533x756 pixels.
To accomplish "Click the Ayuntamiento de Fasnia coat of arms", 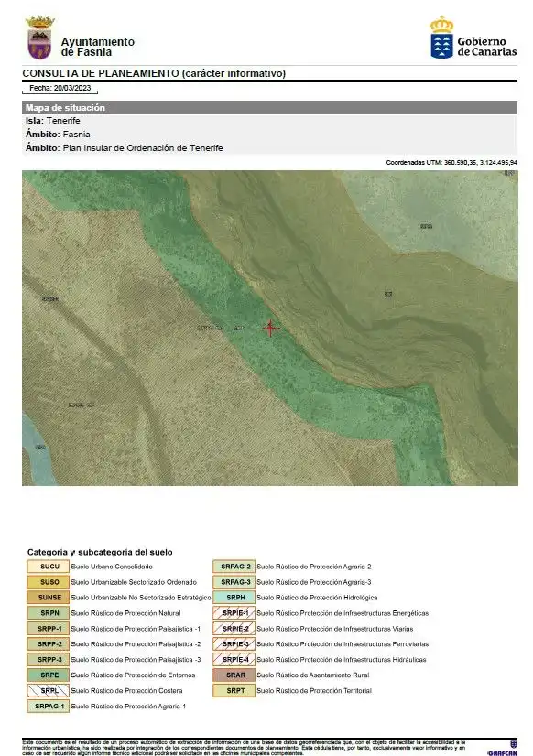I will pyautogui.click(x=40, y=38).
